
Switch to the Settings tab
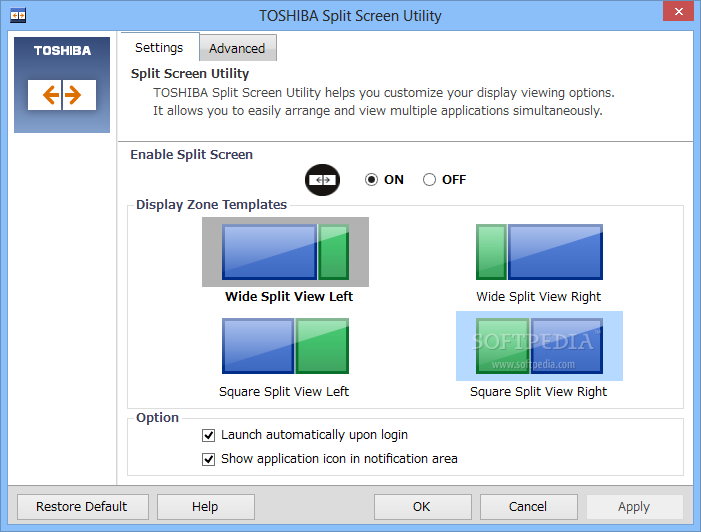pyautogui.click(x=159, y=47)
